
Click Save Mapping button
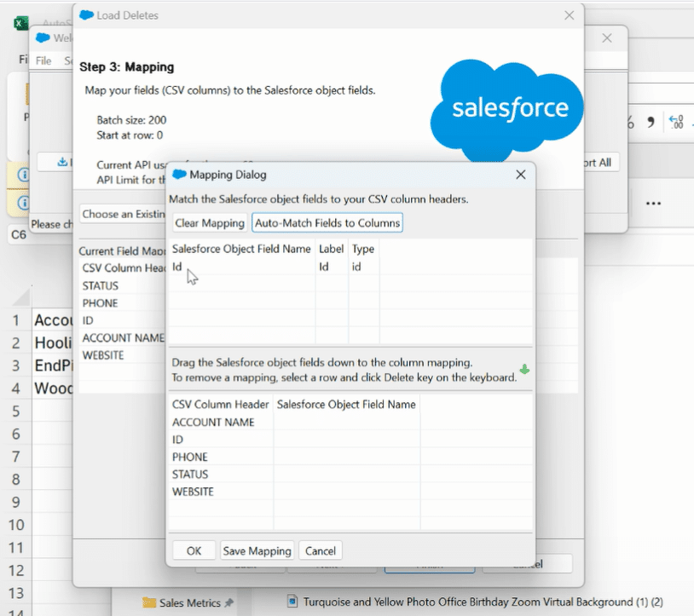pyautogui.click(x=257, y=550)
